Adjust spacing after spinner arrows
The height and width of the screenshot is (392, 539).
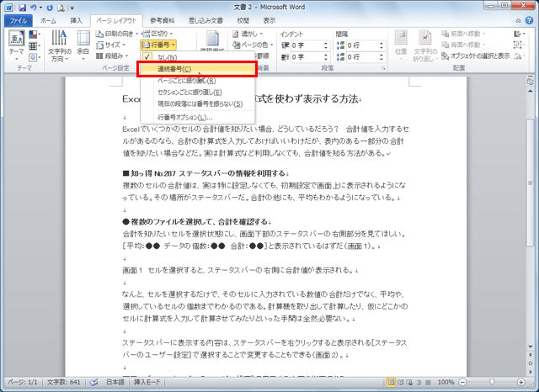point(382,57)
